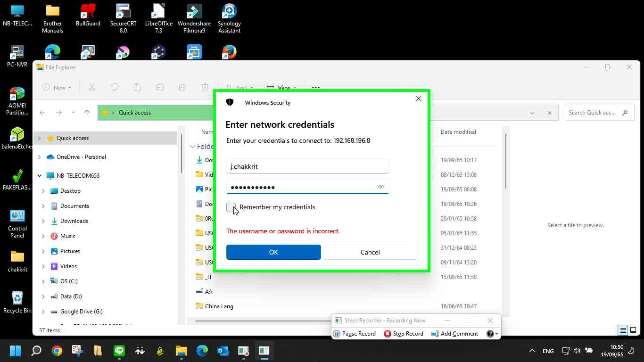Cancel the network credentials dialog
644x362 pixels.
click(x=370, y=252)
